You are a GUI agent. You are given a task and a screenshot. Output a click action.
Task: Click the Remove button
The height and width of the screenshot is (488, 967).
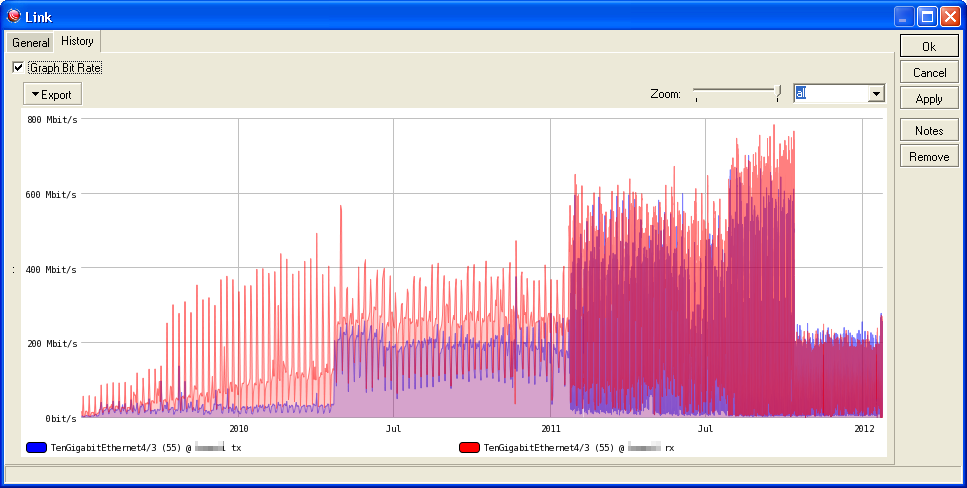click(x=929, y=157)
